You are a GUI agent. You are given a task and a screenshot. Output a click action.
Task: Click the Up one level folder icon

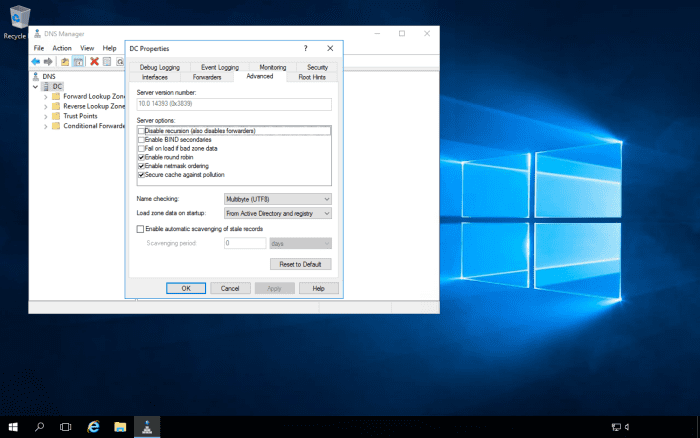click(64, 61)
